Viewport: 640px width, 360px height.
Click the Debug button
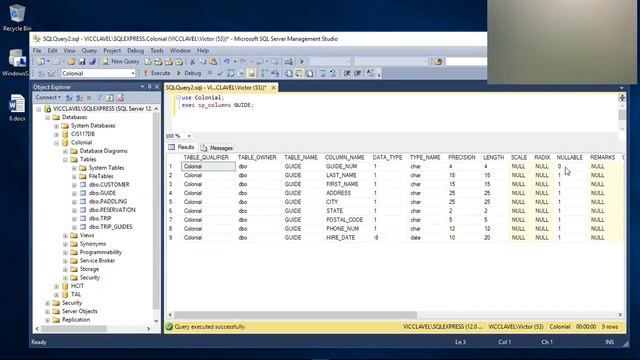[x=189, y=73]
